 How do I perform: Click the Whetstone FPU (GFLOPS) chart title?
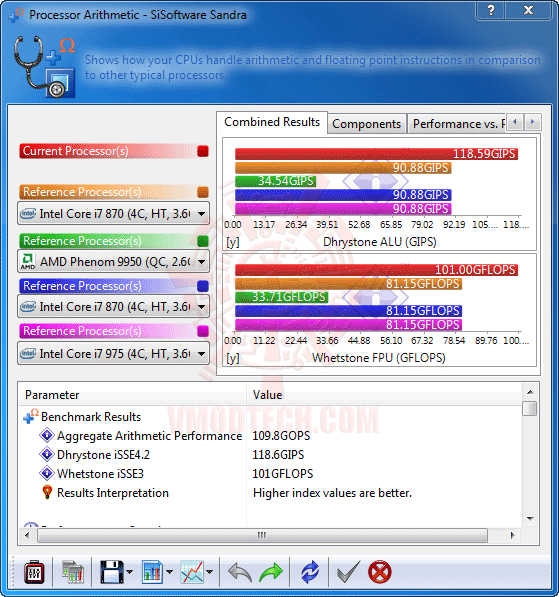tap(379, 358)
